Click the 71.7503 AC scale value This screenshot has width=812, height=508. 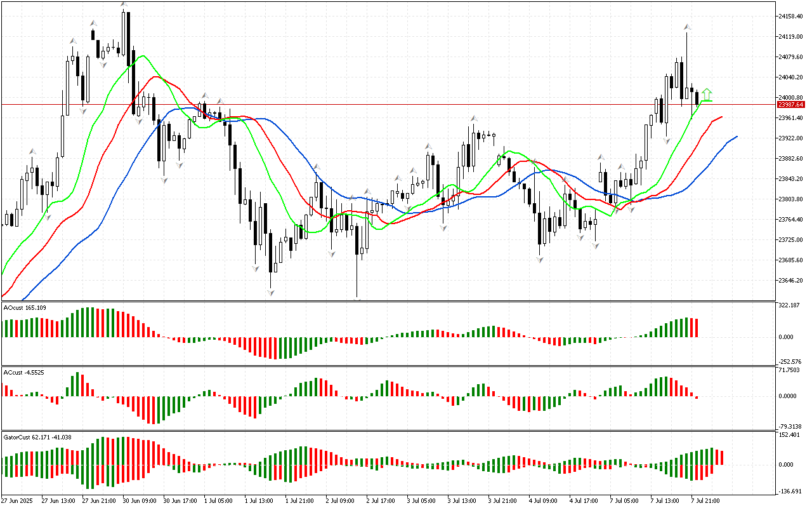[x=790, y=370]
